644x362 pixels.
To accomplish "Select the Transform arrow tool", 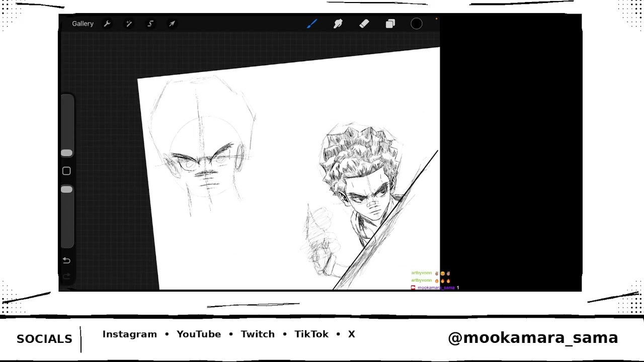I will coord(172,24).
